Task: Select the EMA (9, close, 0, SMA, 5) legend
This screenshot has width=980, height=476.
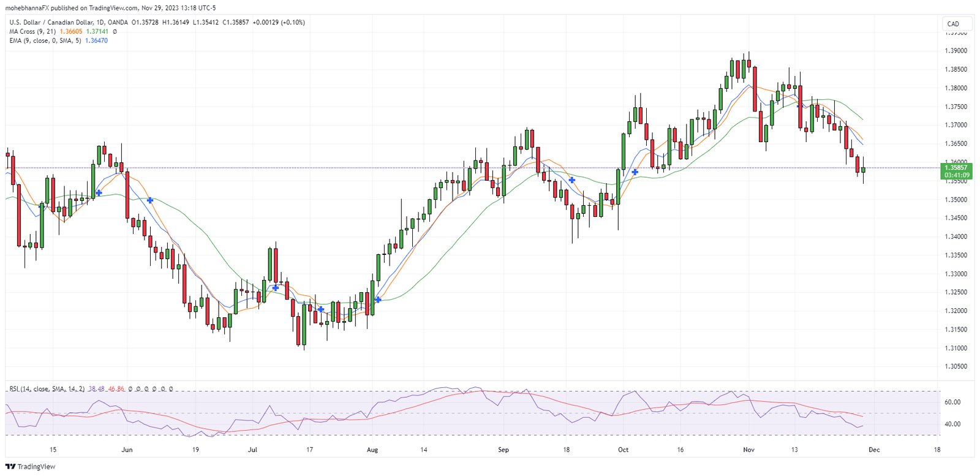Action: pyautogui.click(x=45, y=40)
